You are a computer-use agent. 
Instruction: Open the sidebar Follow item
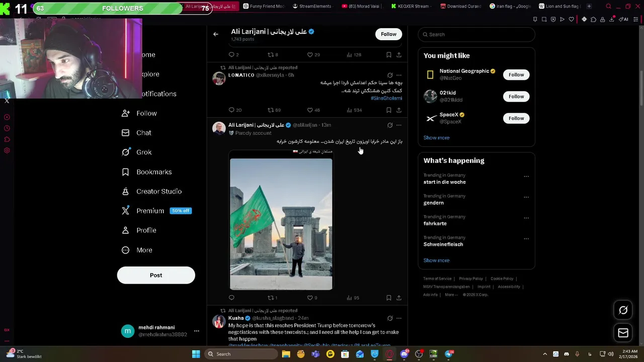(x=139, y=114)
